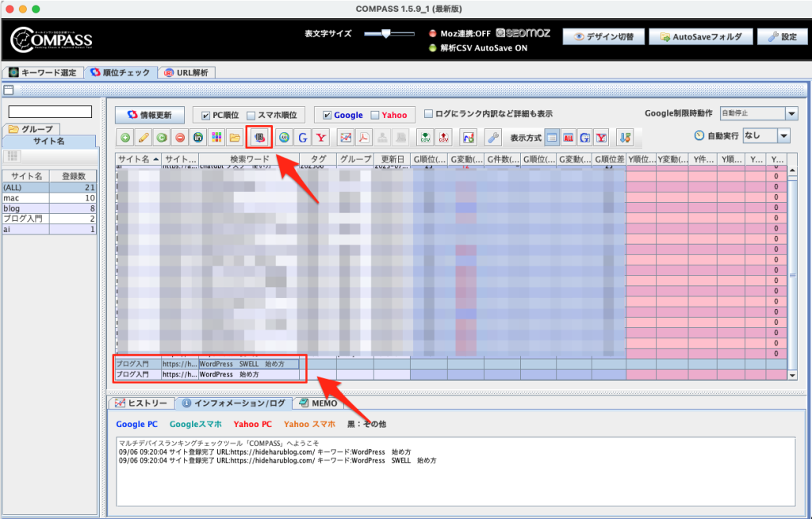Click the PDF export icon
The image size is (812, 519).
pos(363,138)
